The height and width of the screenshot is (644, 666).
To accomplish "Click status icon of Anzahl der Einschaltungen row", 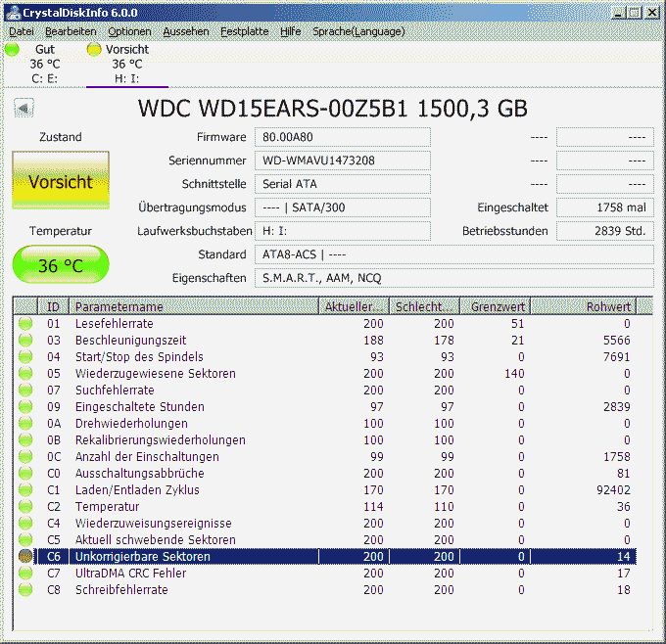I will [25, 457].
